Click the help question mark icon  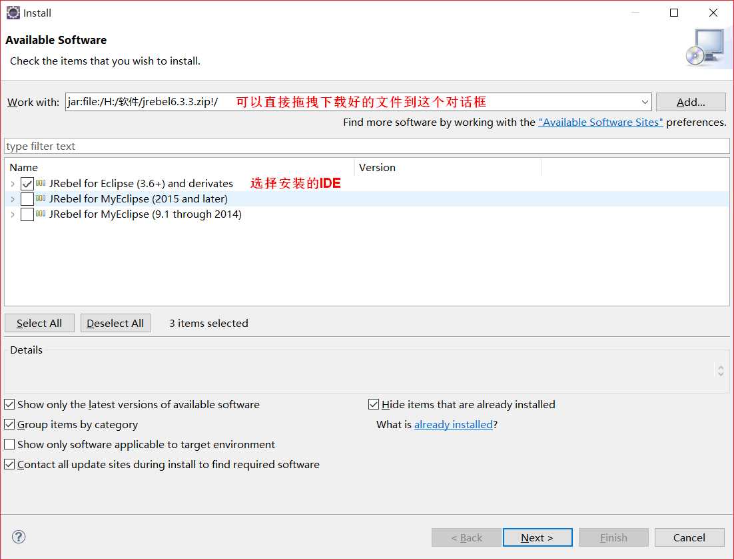point(19,537)
